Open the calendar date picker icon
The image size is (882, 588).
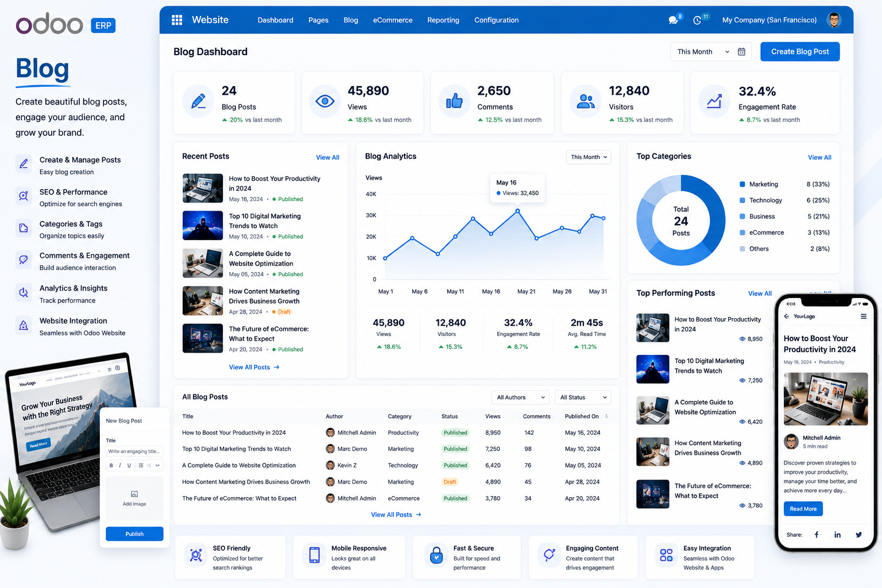(x=741, y=52)
